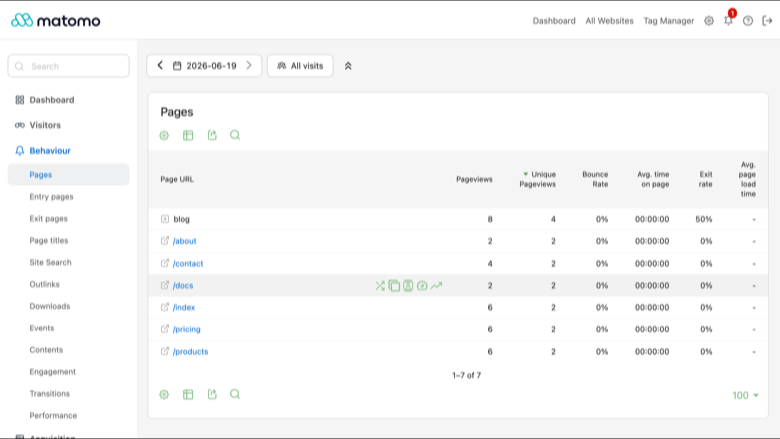Sort by Pageviews column header

(474, 179)
